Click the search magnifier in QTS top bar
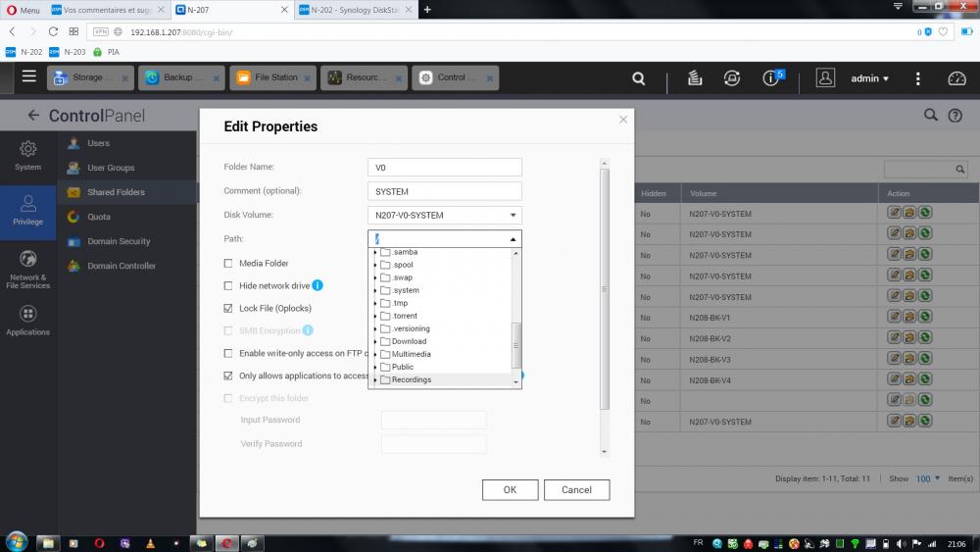This screenshot has width=980, height=552. pos(638,78)
